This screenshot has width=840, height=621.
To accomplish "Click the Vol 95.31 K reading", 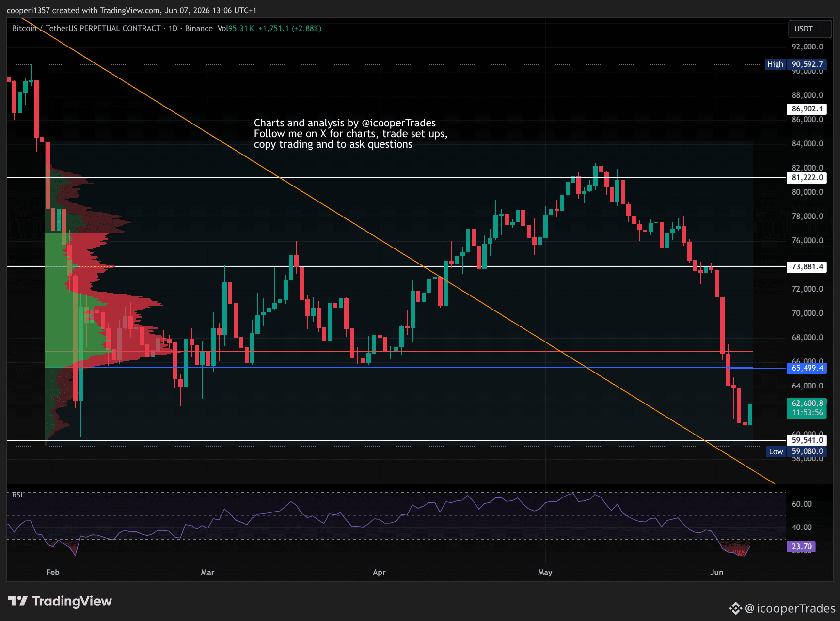I will (236, 29).
